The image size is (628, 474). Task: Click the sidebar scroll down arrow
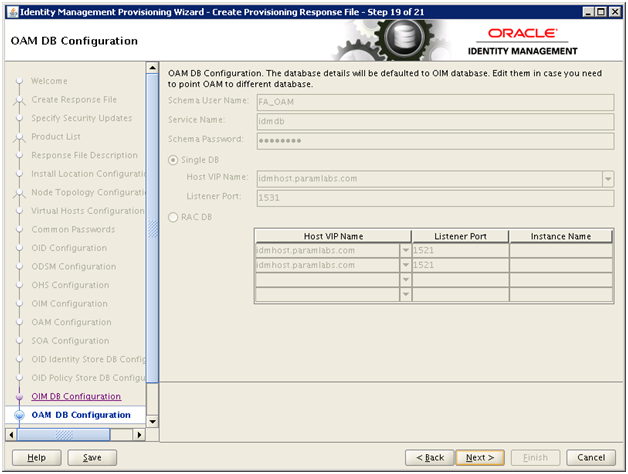coord(152,422)
